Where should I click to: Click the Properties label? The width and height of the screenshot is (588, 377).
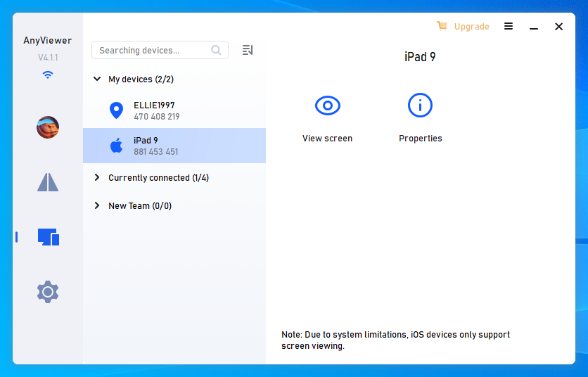click(421, 139)
